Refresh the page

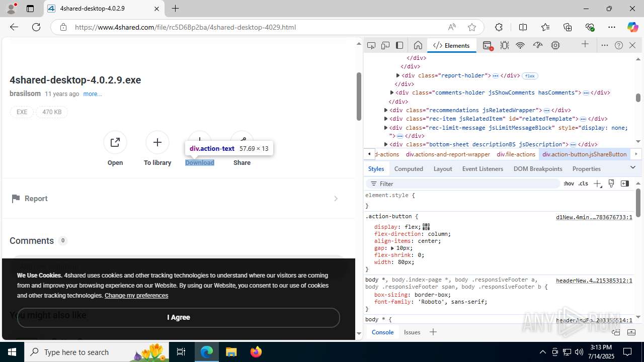[36, 27]
